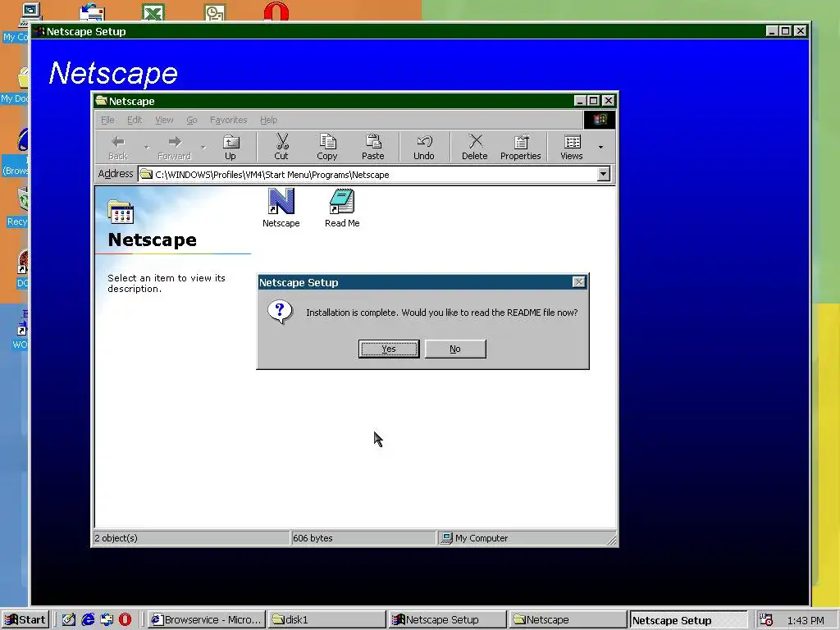This screenshot has width=840, height=630.
Task: Click the Outlook Express quick launch icon
Action: click(107, 620)
